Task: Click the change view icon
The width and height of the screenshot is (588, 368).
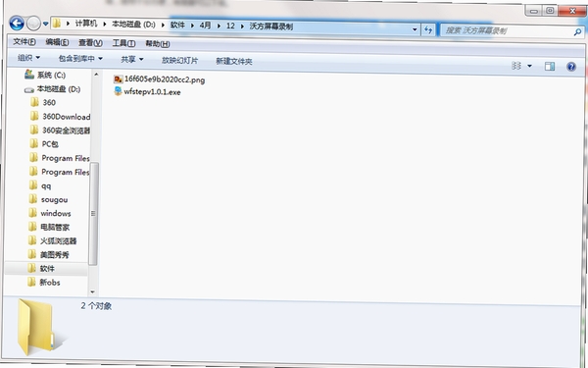Action: point(516,66)
